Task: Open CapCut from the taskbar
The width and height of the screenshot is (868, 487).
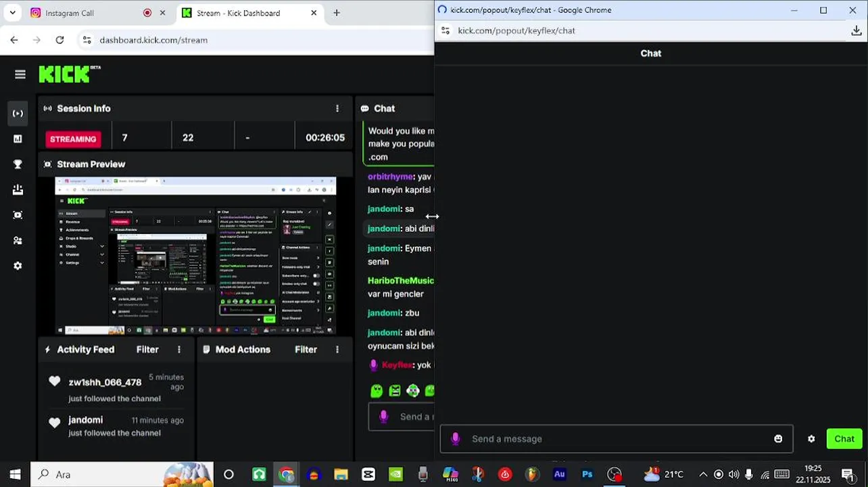Action: (368, 474)
